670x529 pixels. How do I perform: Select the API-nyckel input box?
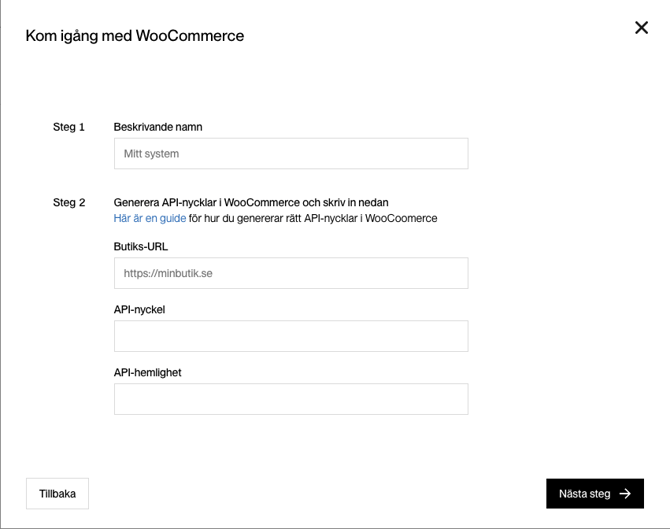coord(290,336)
